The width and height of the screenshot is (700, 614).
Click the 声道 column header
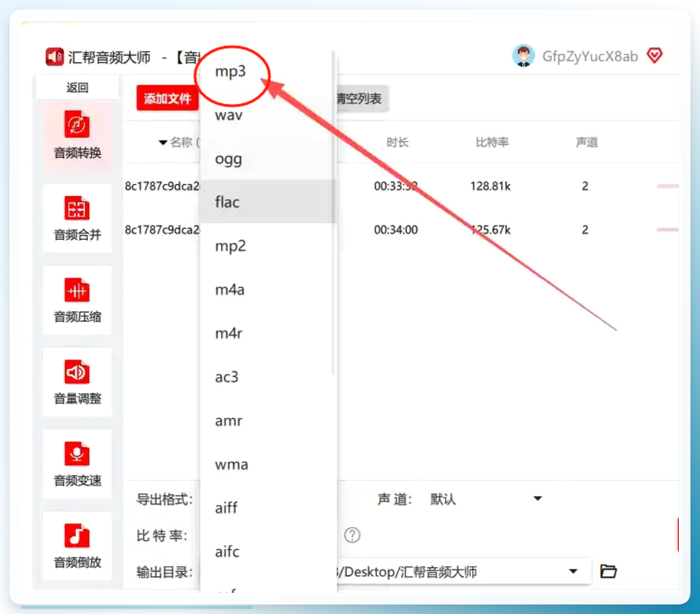tap(587, 142)
